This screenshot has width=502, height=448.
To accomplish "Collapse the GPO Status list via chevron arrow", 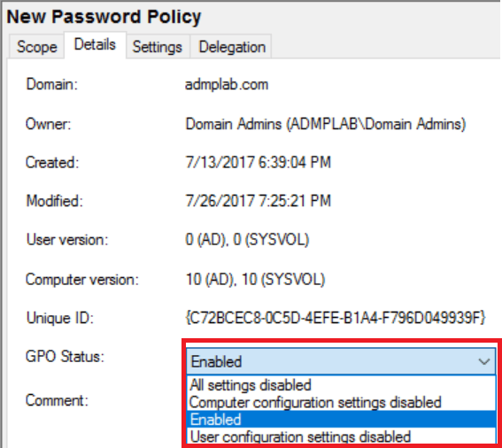I will coord(483,361).
